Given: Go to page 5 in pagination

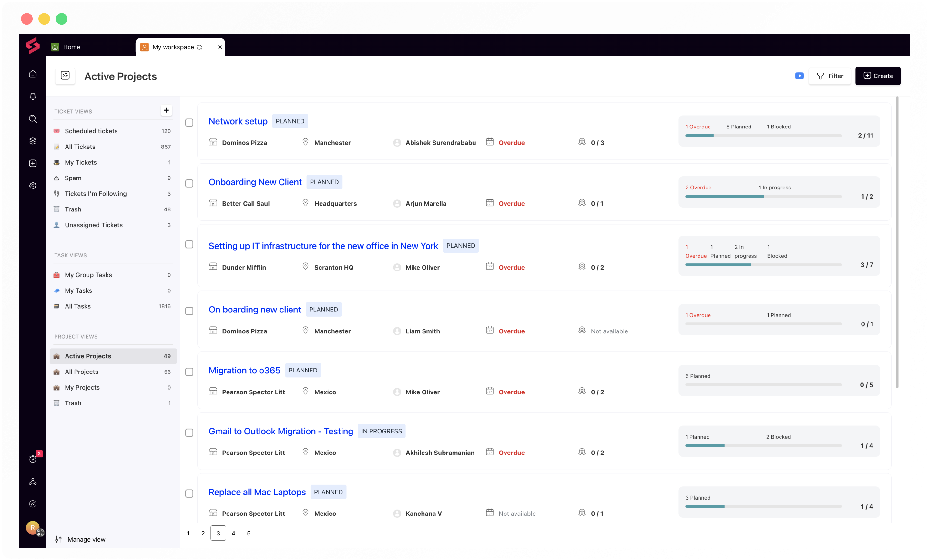Looking at the screenshot, I should [249, 533].
